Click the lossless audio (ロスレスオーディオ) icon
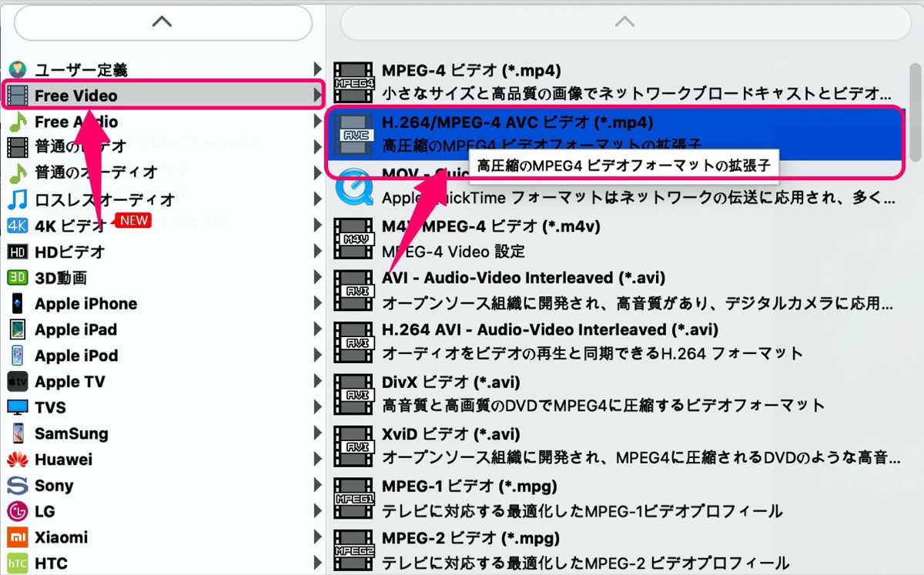 17,199
